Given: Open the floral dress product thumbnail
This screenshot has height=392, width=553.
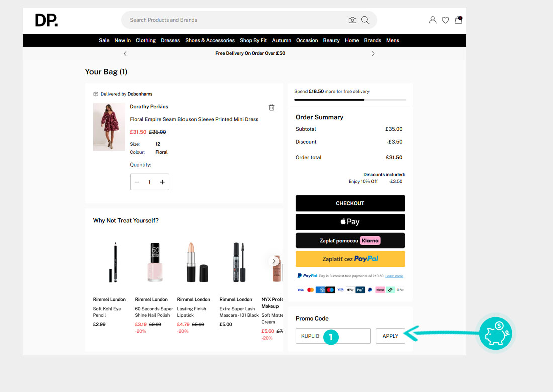Looking at the screenshot, I should click(x=109, y=127).
